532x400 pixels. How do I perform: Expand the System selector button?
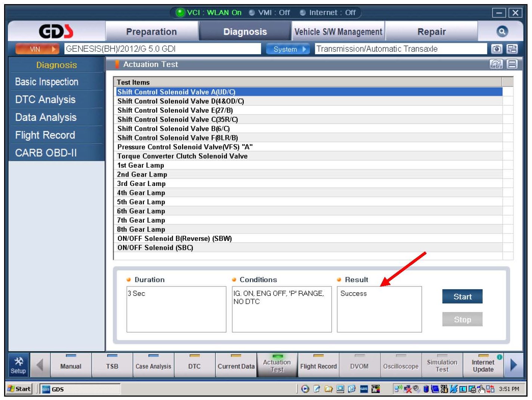point(287,49)
